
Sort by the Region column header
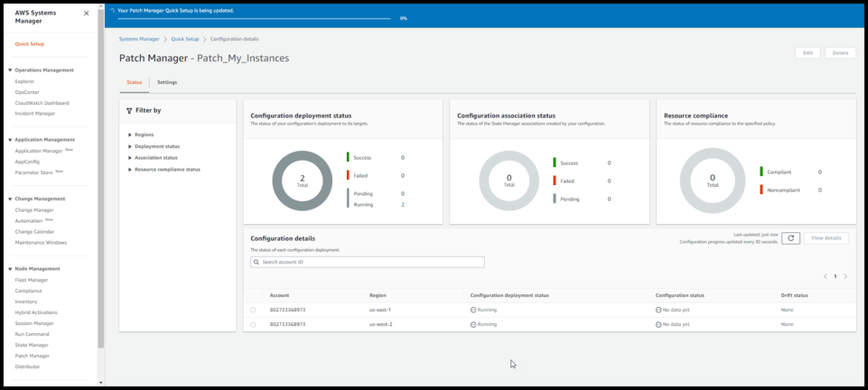point(378,295)
